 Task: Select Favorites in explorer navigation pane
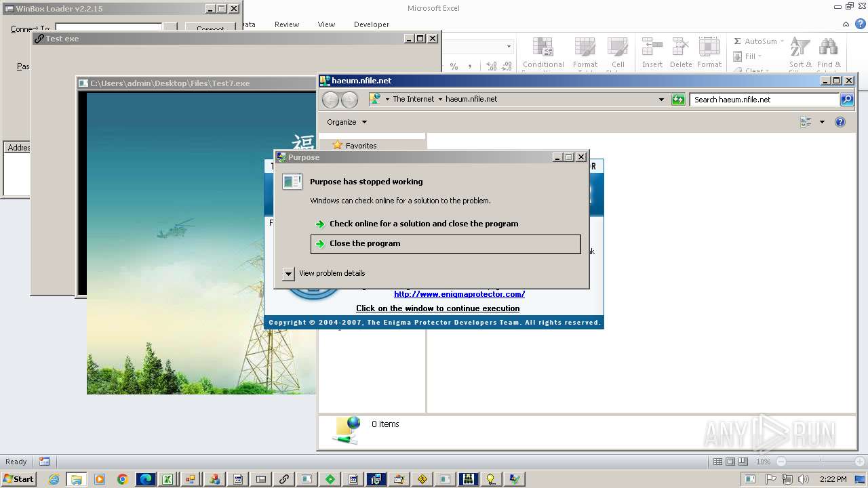pyautogui.click(x=361, y=146)
